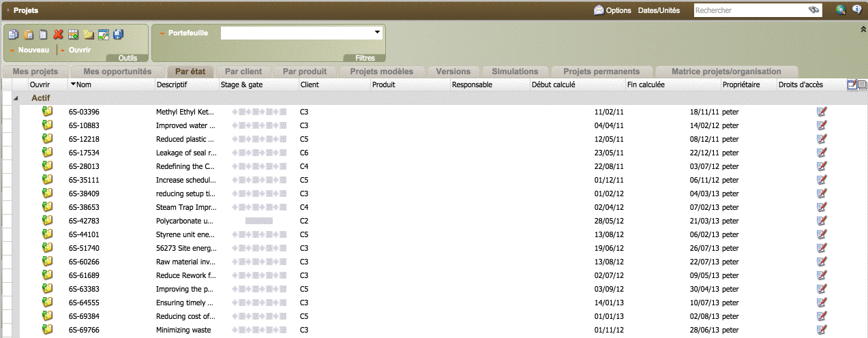Screen dimensions: 868x338
Task: Click end date 22/07/13 of 6S-60266
Action: point(705,262)
